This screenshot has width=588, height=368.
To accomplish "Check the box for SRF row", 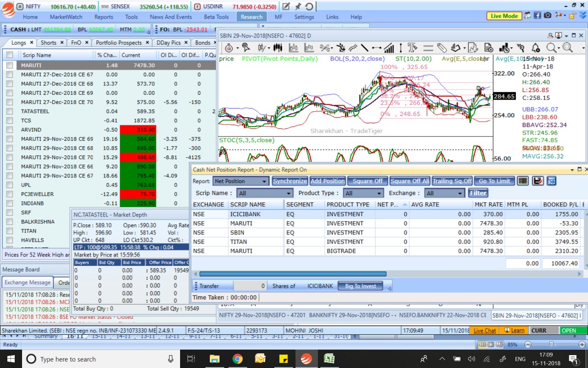I will [x=10, y=213].
